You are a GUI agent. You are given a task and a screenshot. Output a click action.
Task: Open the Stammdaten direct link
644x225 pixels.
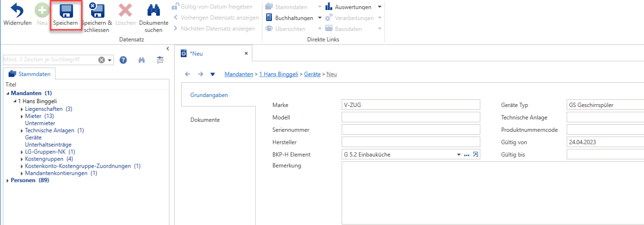(x=287, y=7)
